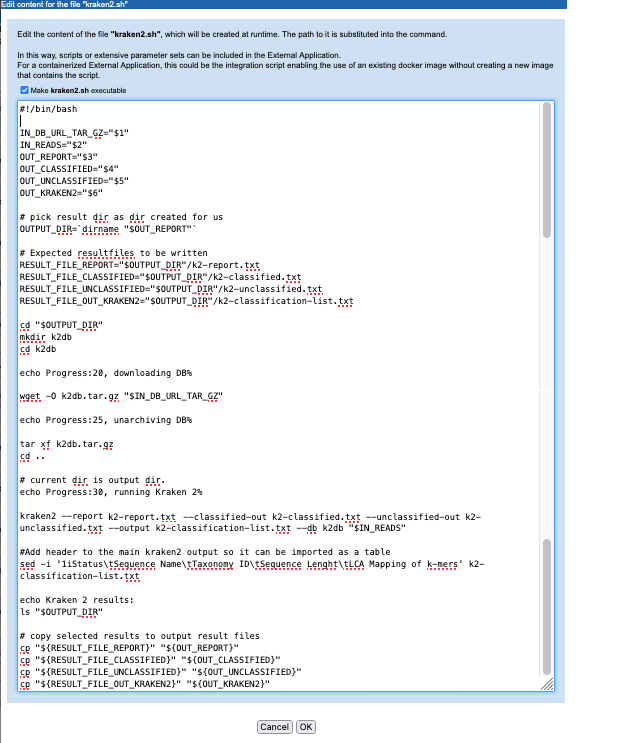Viewport: 639px width, 743px height.
Task: Click the '# current dir is output dir.' comment
Action: click(92, 480)
